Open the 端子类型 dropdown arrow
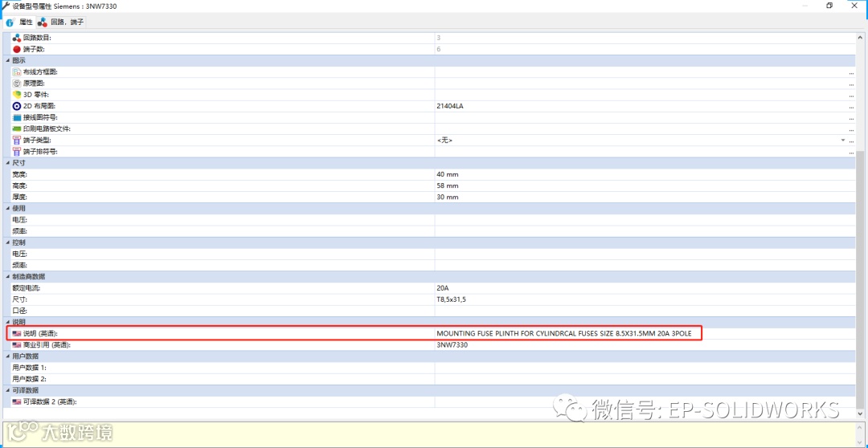 843,141
